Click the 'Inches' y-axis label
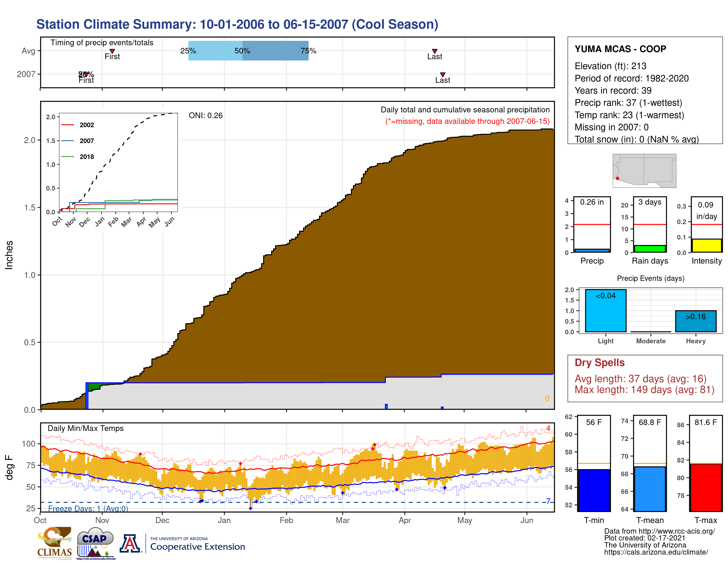The height and width of the screenshot is (563, 728). (x=9, y=255)
